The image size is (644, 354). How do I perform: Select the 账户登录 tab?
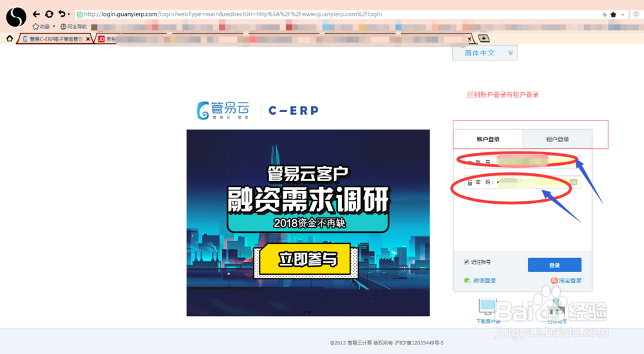(x=488, y=139)
